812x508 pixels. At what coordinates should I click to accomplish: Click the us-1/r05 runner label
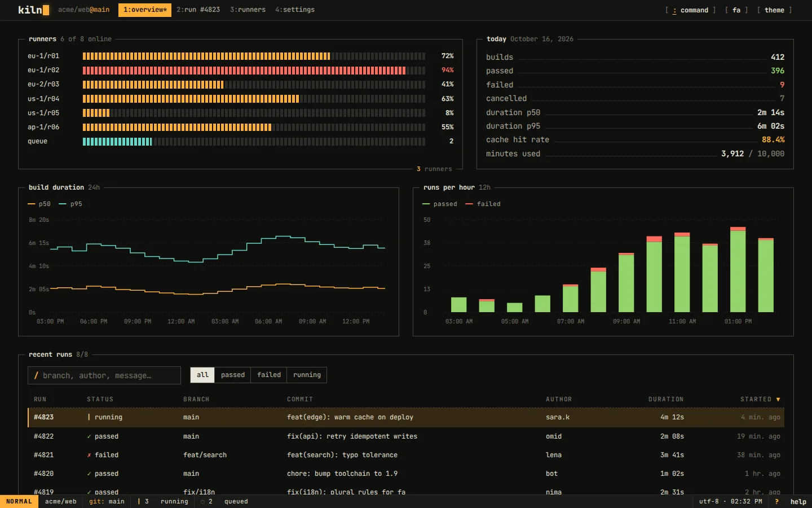[x=43, y=113]
